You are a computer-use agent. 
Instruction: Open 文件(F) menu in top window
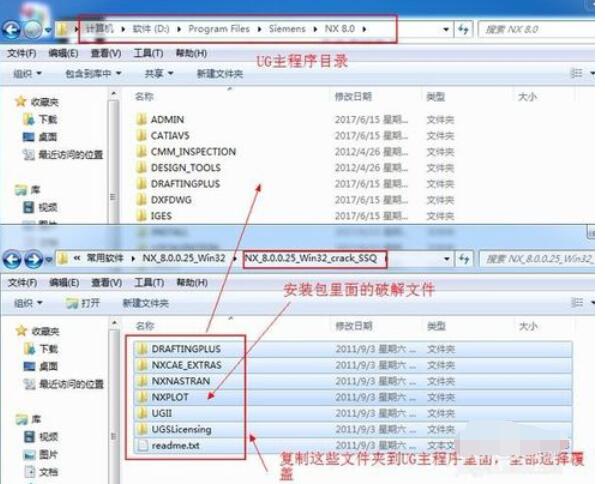click(x=22, y=53)
